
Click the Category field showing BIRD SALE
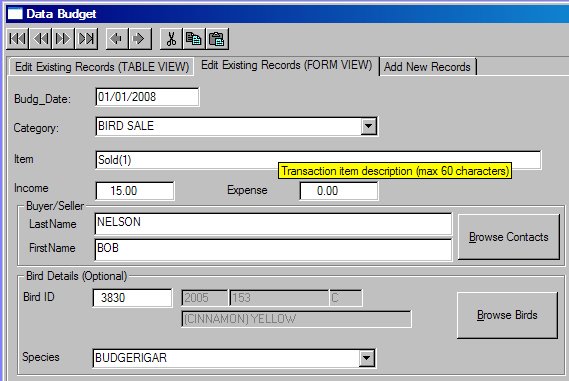point(236,126)
